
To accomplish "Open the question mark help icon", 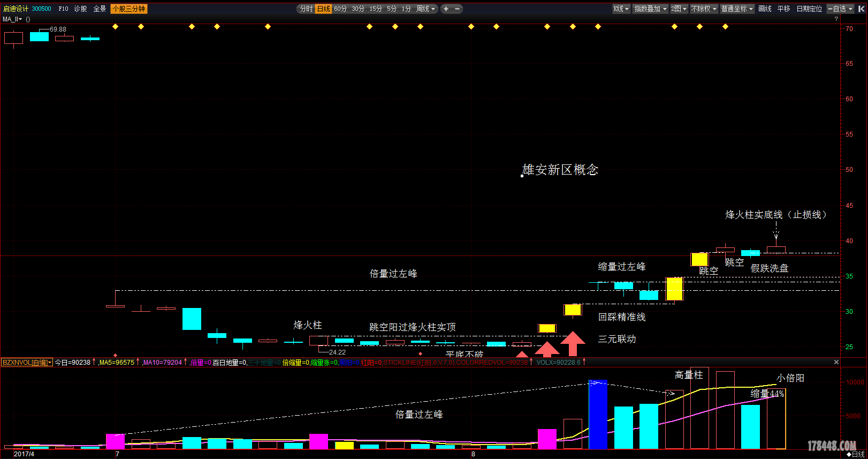I will pyautogui.click(x=836, y=19).
